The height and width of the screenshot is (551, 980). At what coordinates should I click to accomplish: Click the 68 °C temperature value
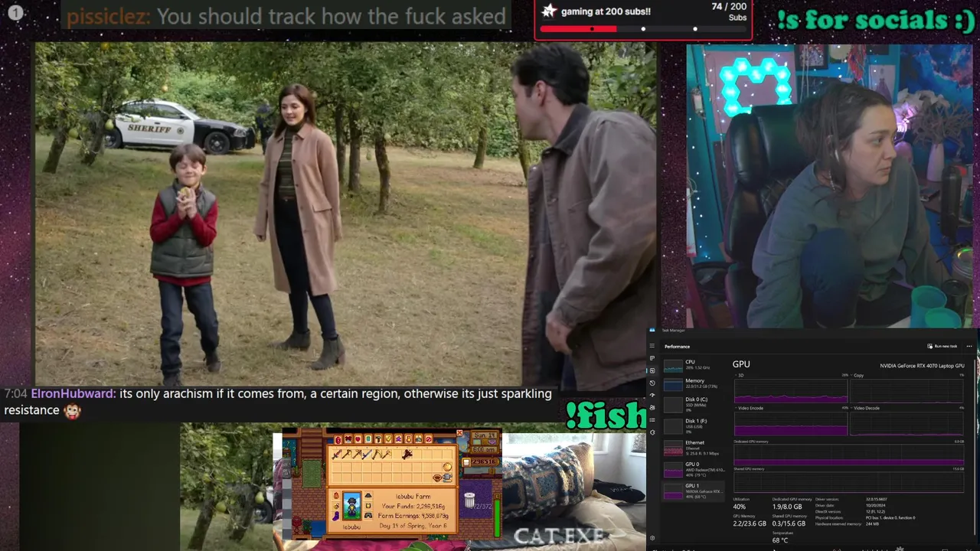click(780, 540)
